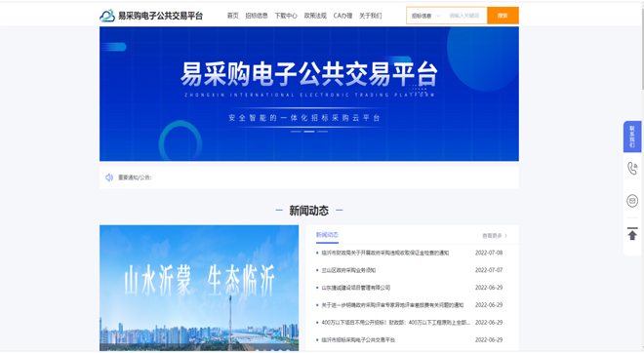Go to 首页 in the navigation
The image size is (644, 353).
click(x=233, y=16)
